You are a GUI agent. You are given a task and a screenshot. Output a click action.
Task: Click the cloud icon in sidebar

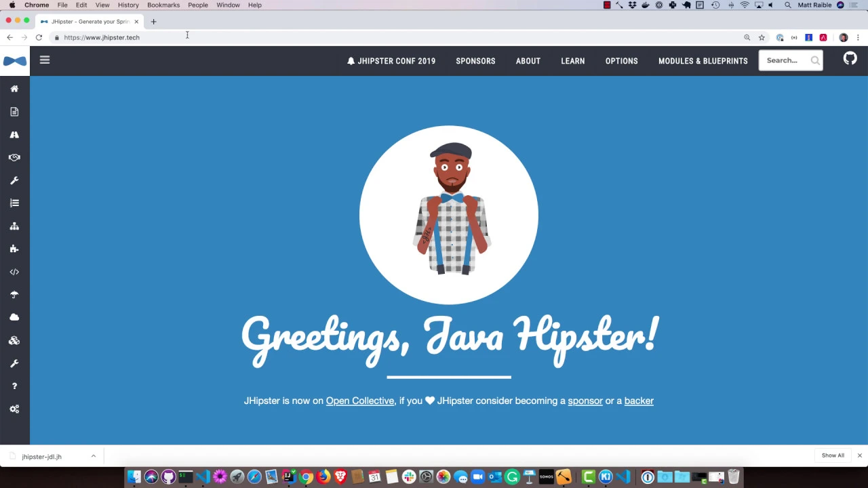[14, 317]
